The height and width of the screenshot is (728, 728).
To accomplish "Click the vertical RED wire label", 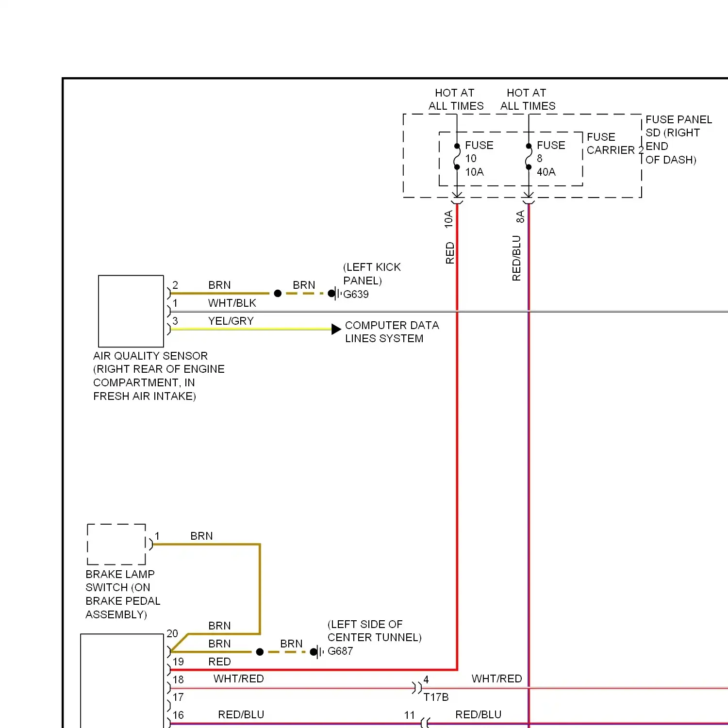I will pyautogui.click(x=450, y=253).
